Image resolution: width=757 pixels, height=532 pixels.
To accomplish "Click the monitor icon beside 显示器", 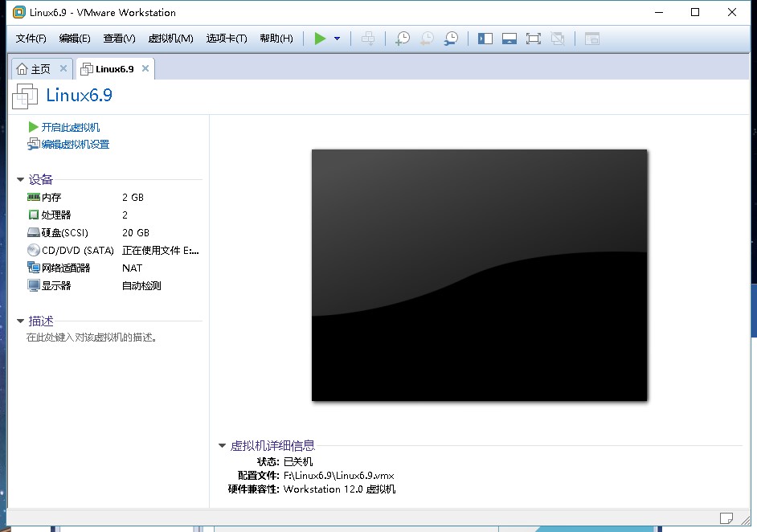I will pyautogui.click(x=33, y=285).
